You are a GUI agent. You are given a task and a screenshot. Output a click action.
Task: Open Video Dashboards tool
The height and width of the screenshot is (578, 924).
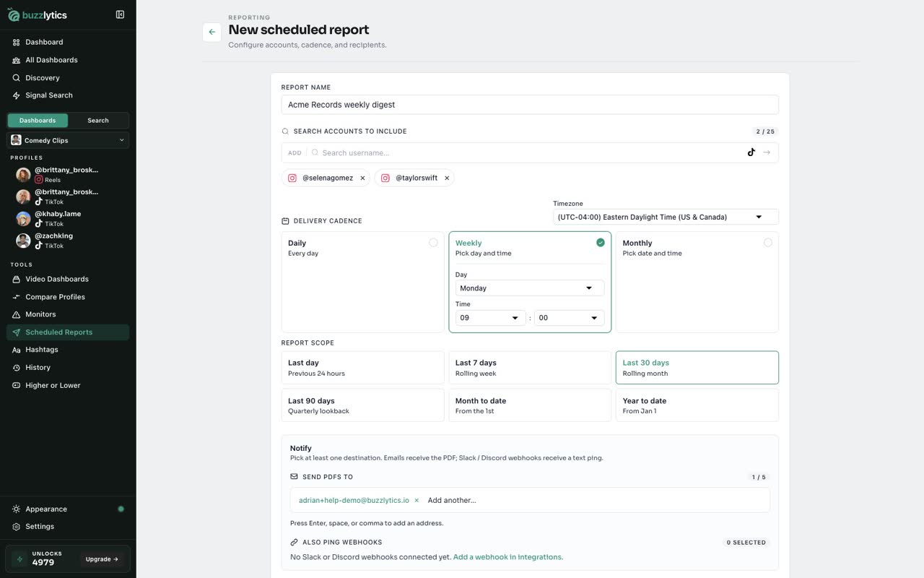(68, 279)
